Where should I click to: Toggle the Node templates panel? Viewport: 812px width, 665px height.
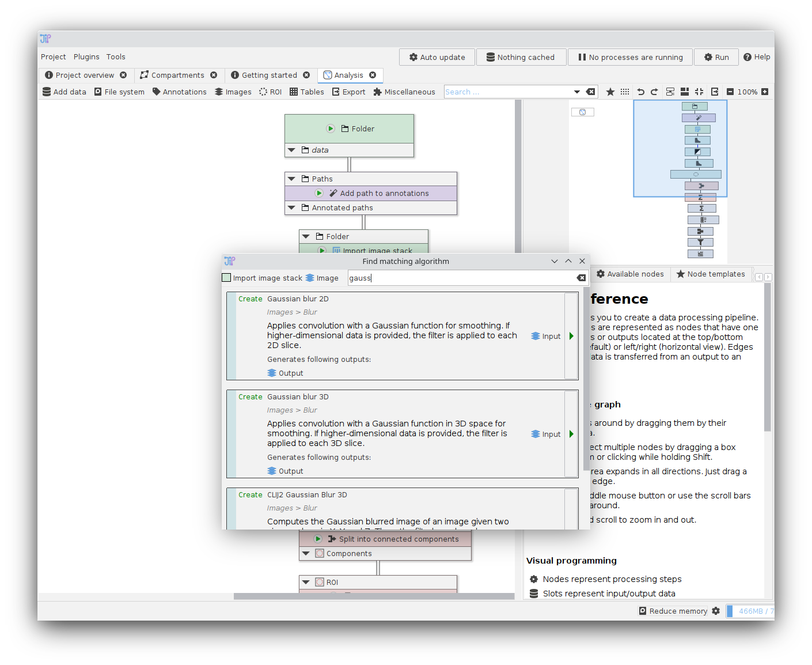(x=712, y=274)
